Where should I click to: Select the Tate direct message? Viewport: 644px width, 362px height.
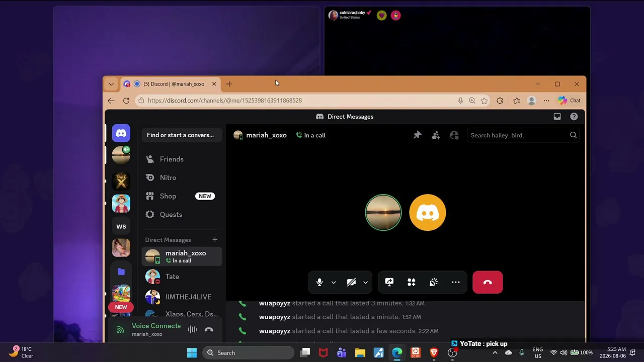click(182, 277)
